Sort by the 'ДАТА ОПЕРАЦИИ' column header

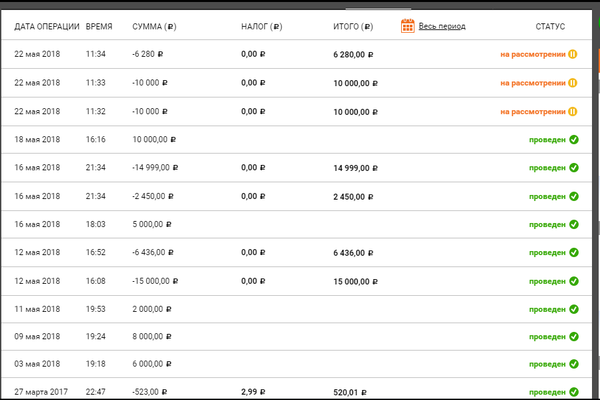[42, 27]
